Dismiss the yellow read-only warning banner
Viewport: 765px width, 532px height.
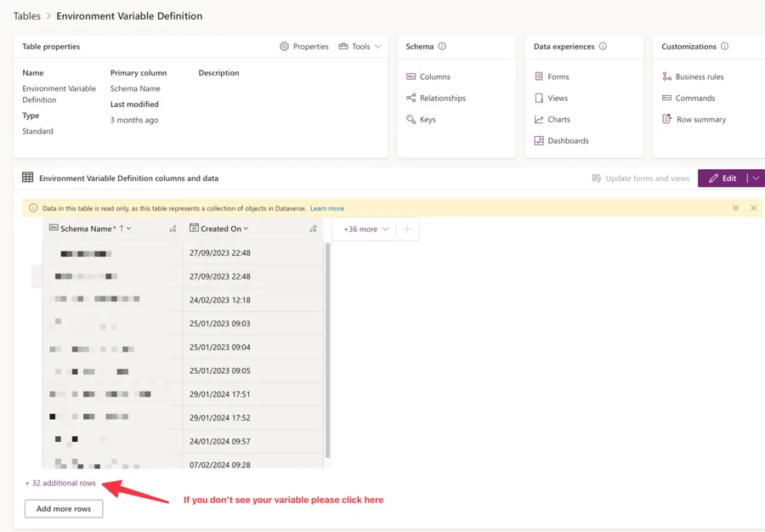click(x=753, y=208)
